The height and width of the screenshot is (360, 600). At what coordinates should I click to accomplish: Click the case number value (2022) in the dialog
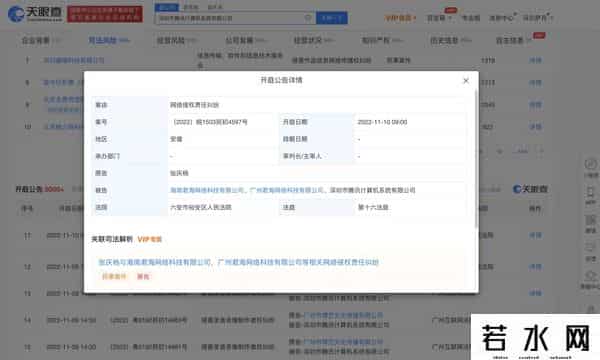tap(210, 122)
